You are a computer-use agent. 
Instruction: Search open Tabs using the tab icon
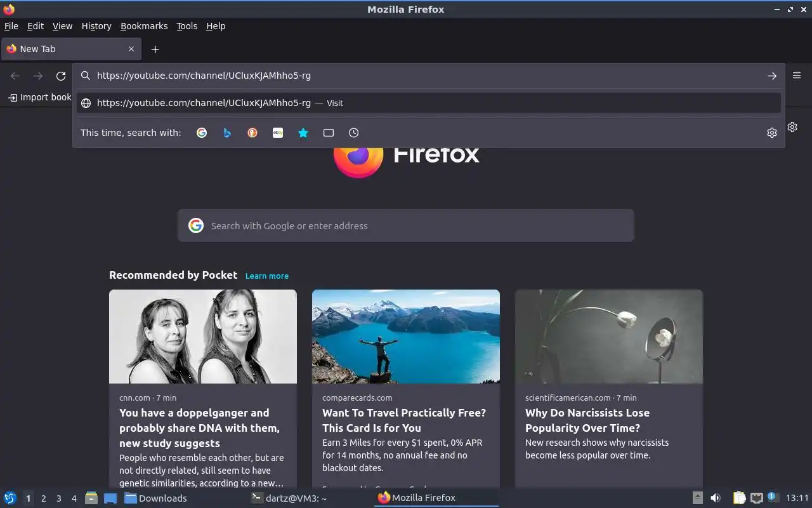(x=329, y=133)
